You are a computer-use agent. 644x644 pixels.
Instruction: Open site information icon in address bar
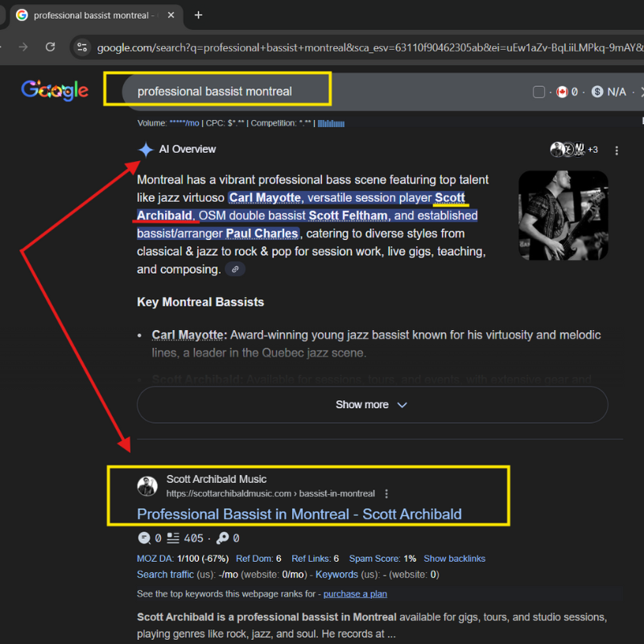click(x=81, y=47)
